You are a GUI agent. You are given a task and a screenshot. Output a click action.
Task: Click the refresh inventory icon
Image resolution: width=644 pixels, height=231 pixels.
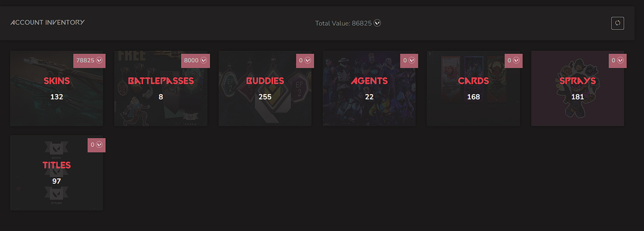617,23
